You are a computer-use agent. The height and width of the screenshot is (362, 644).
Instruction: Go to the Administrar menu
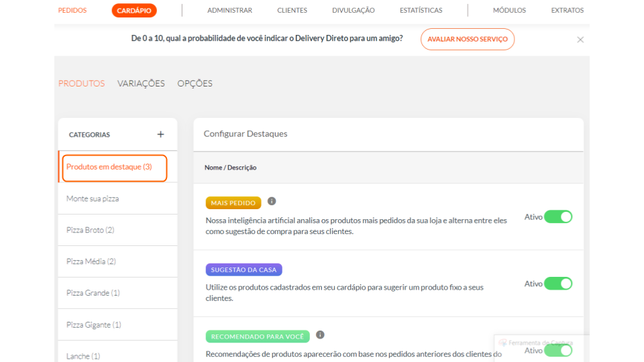pyautogui.click(x=229, y=10)
